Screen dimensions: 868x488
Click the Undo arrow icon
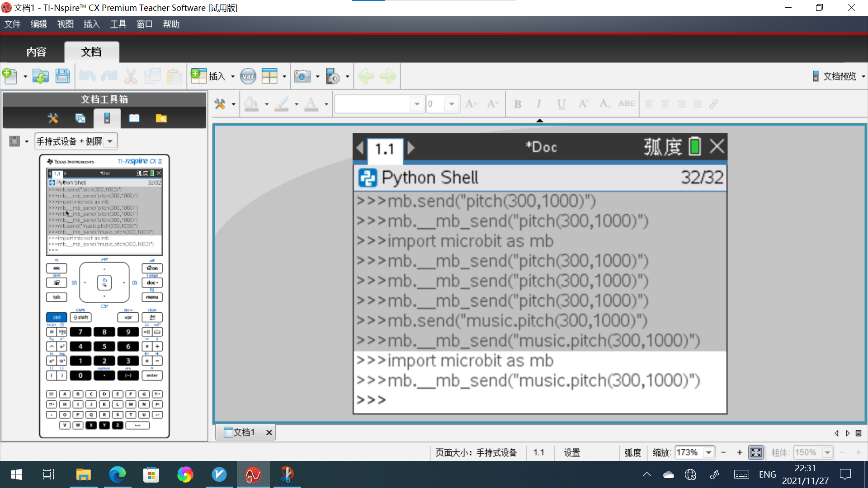(x=87, y=76)
